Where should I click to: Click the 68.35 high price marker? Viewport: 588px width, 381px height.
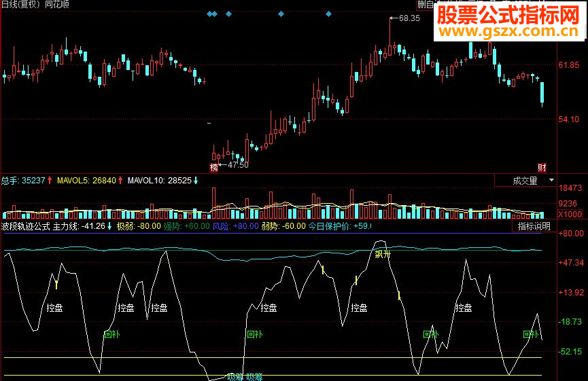[405, 18]
